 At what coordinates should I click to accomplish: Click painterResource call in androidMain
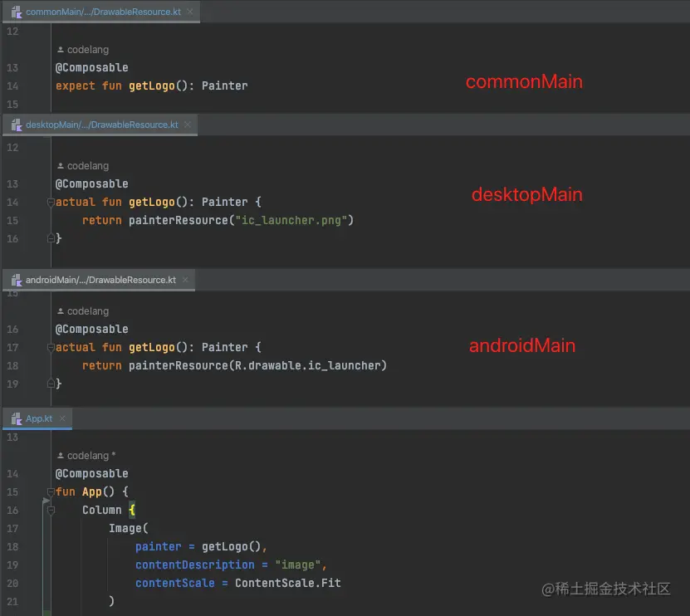pyautogui.click(x=179, y=365)
